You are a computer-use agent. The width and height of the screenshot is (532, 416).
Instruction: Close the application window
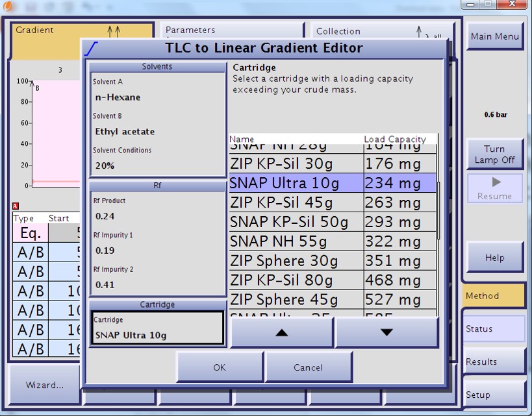coord(513,4)
